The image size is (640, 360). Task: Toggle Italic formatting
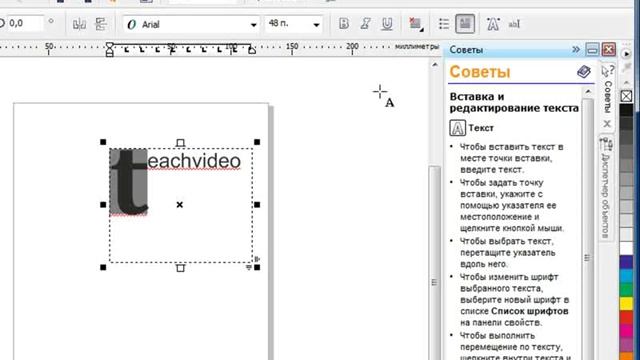point(365,24)
